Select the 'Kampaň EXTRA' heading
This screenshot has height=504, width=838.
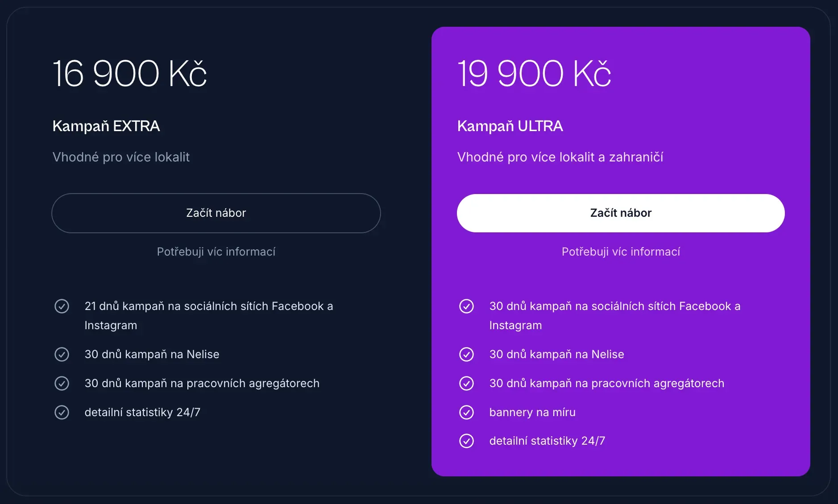106,126
